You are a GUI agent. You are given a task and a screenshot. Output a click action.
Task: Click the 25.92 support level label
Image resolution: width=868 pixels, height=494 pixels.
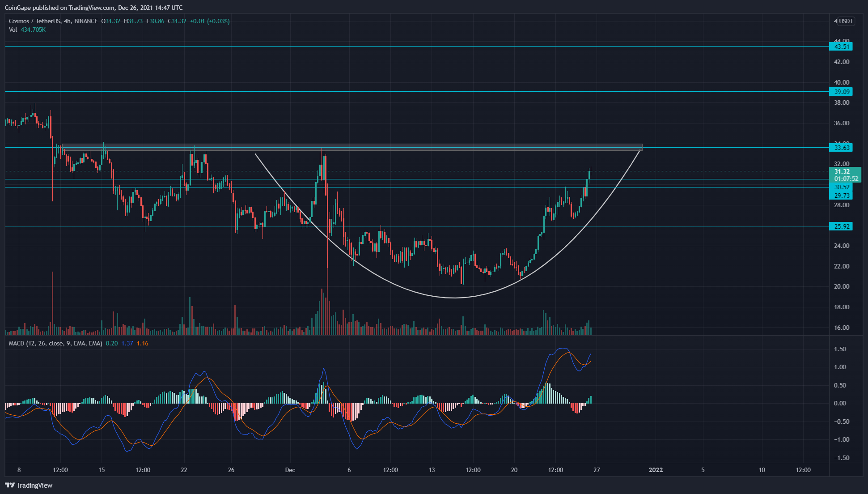pyautogui.click(x=841, y=226)
